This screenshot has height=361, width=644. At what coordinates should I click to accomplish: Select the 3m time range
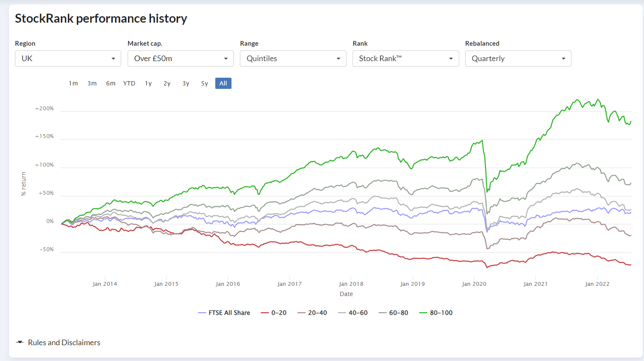click(x=92, y=83)
